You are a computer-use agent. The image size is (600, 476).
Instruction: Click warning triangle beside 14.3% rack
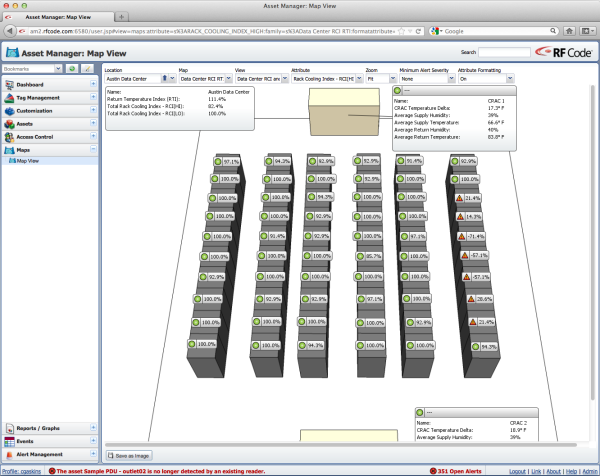coord(460,217)
